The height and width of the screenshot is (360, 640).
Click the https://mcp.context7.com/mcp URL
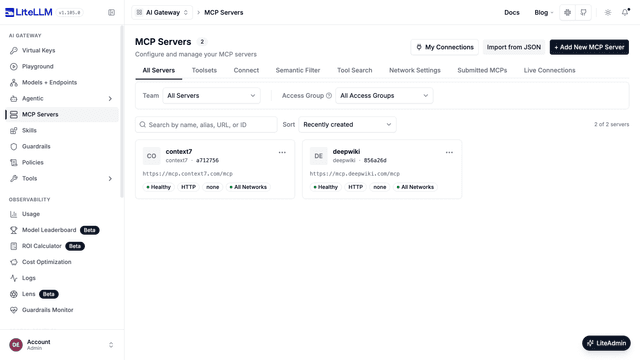click(188, 173)
